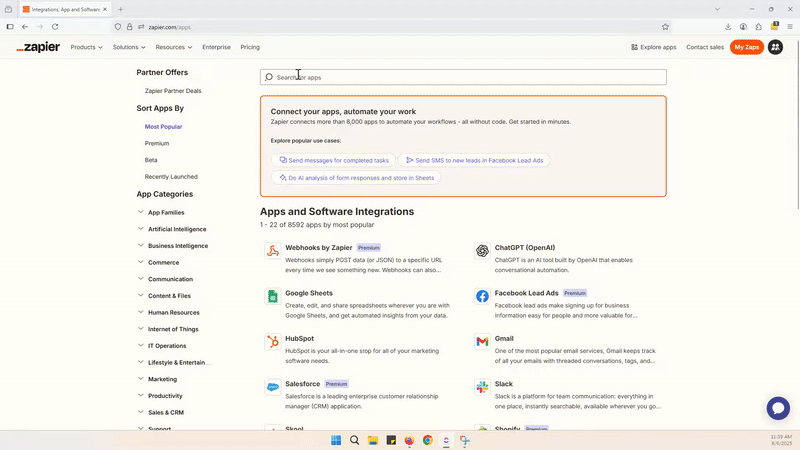Expand the Solutions menu
800x450 pixels.
click(x=129, y=47)
